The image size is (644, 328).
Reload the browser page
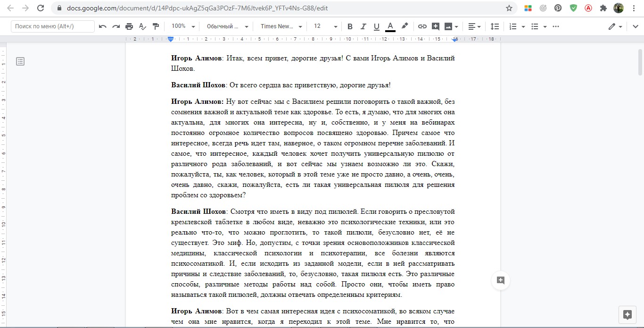pos(41,8)
